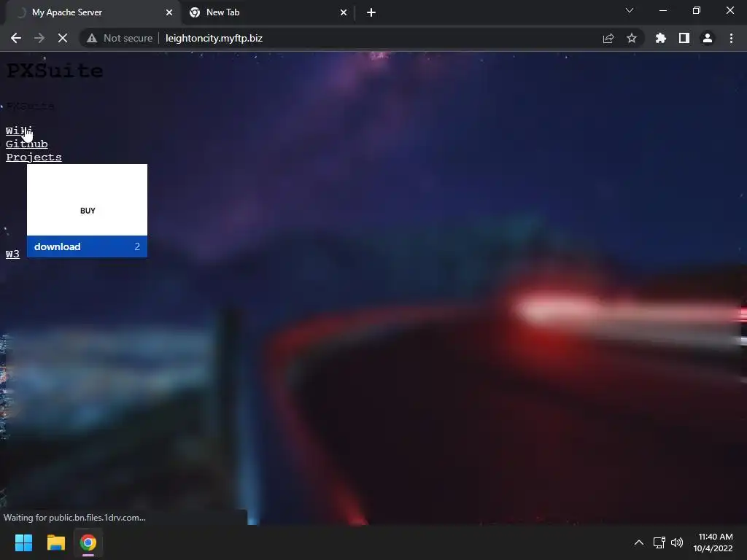Open the Not secure site info
747x560 pixels.
[x=119, y=38]
